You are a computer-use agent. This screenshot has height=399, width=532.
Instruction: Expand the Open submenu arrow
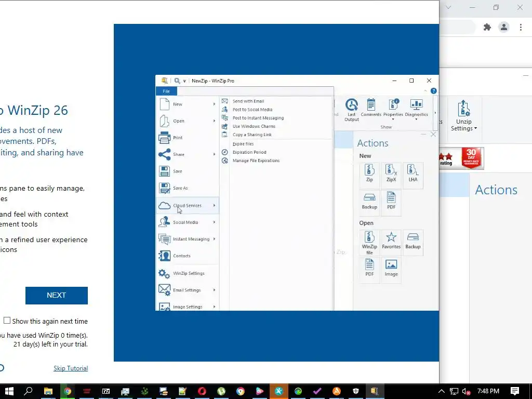[x=214, y=121]
